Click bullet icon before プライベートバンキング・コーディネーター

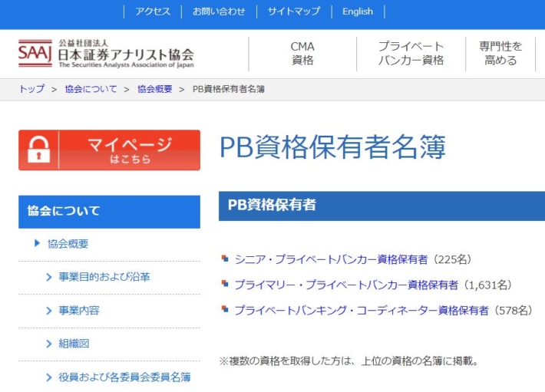(225, 309)
